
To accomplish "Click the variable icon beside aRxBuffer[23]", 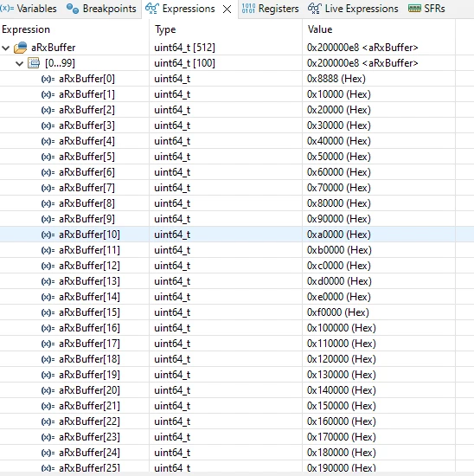I will (x=48, y=437).
